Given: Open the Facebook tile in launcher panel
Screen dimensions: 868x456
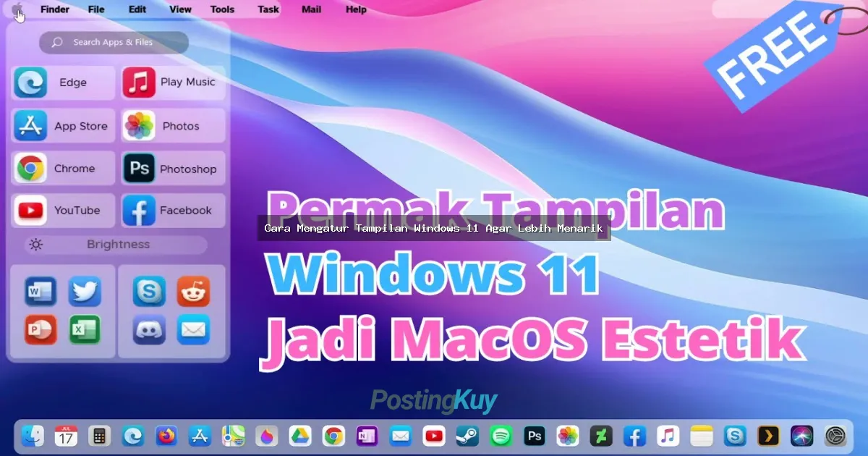Looking at the screenshot, I should (173, 211).
